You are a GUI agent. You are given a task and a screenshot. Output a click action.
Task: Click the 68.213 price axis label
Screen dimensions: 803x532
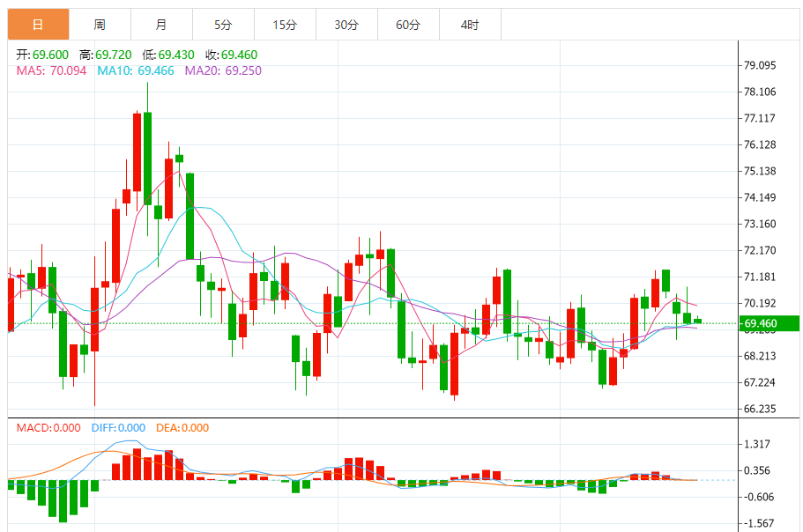coord(760,356)
